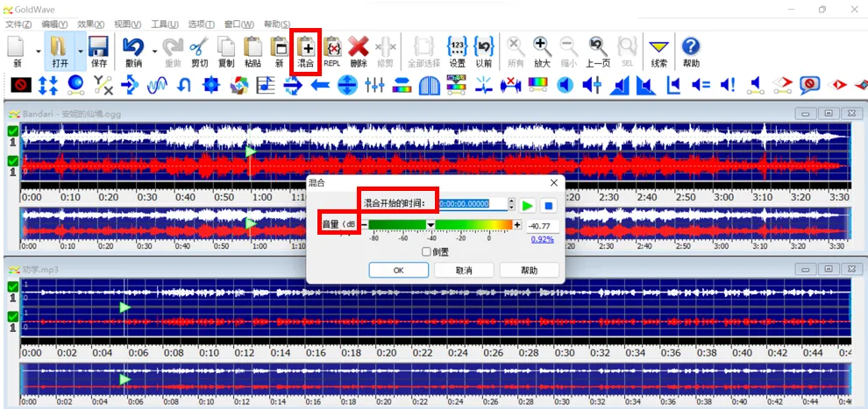The width and height of the screenshot is (868, 409).
Task: Toggle red channel checkbox in Bandari window
Action: 13,161
